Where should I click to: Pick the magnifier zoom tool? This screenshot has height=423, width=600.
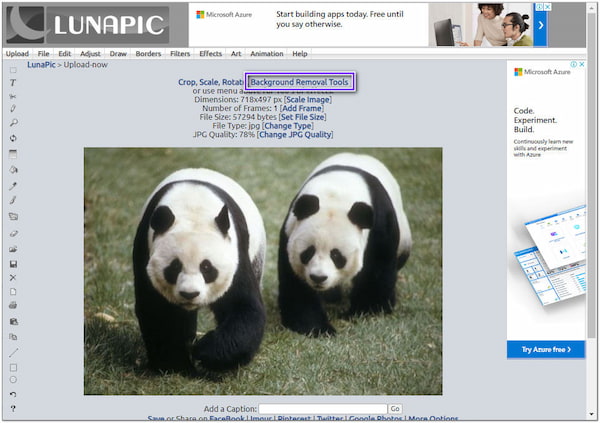pos(13,123)
